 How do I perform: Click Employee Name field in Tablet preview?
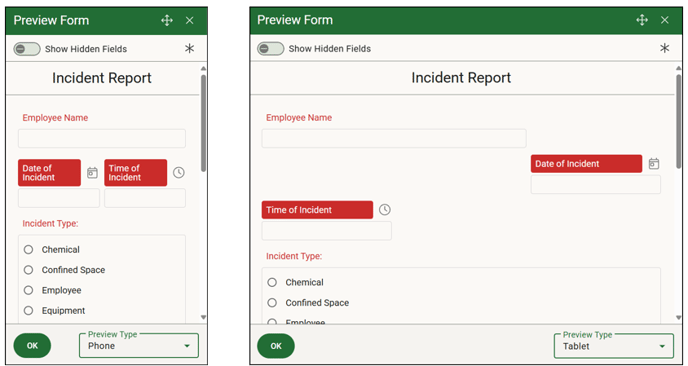point(394,138)
